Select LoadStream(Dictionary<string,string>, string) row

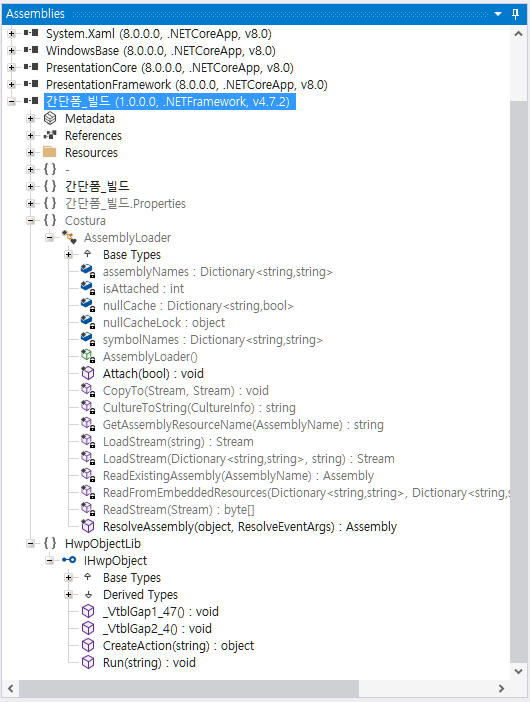pyautogui.click(x=248, y=459)
